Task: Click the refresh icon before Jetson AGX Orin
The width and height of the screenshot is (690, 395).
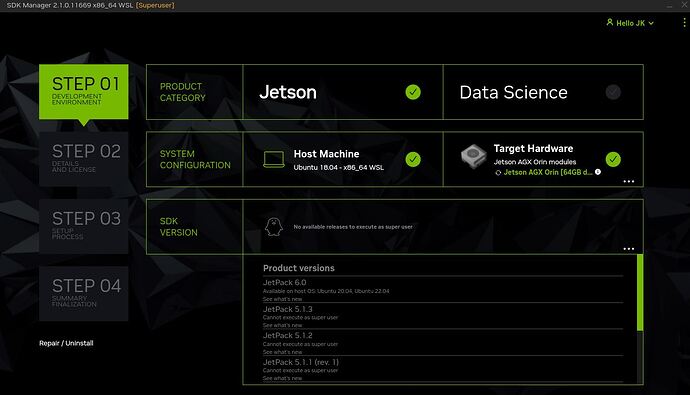Action: tap(498, 172)
